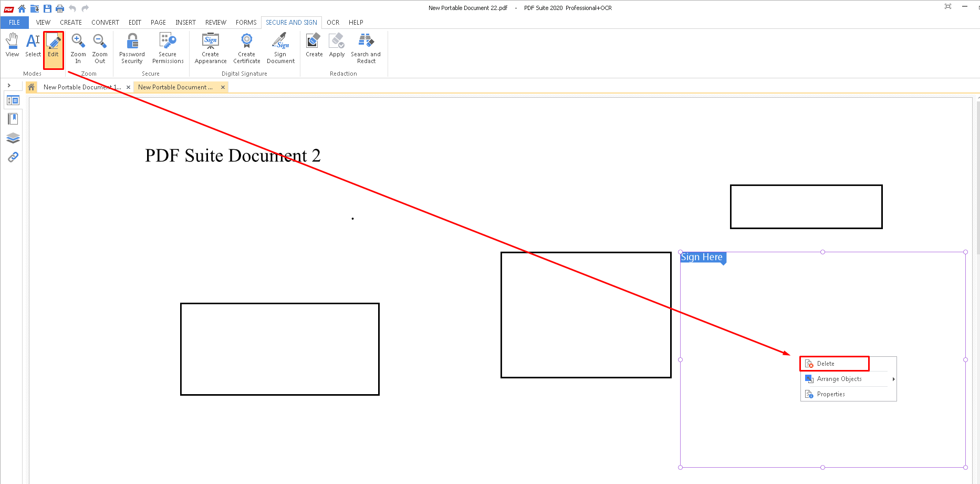Viewport: 980px width, 484px height.
Task: Save document with the floppy disk icon
Action: pos(47,8)
